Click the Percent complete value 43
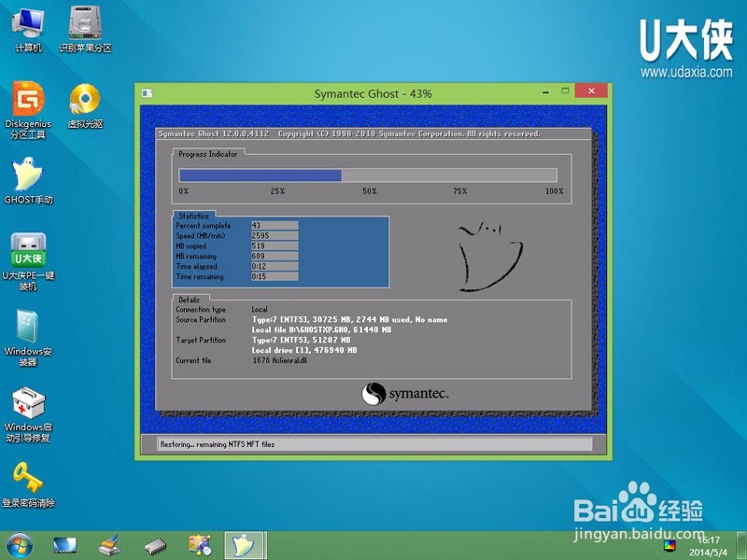Viewport: 747px width, 560px height. point(275,225)
